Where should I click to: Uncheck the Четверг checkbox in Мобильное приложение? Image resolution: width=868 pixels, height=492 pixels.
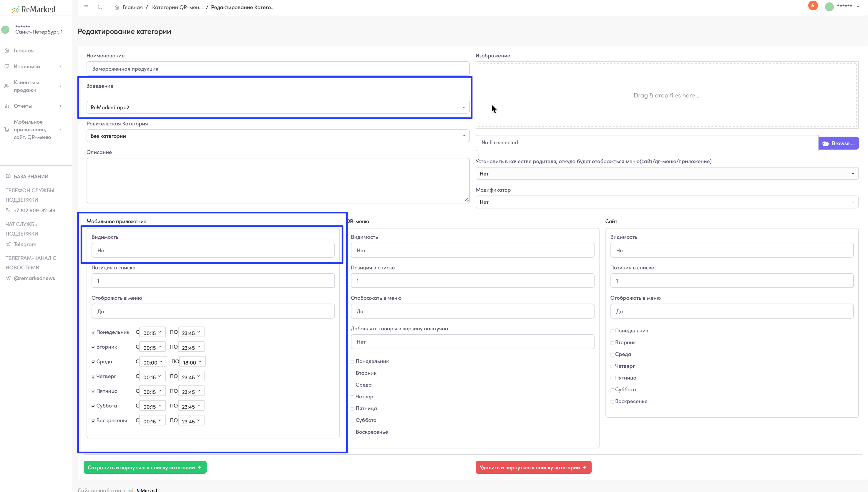click(93, 377)
